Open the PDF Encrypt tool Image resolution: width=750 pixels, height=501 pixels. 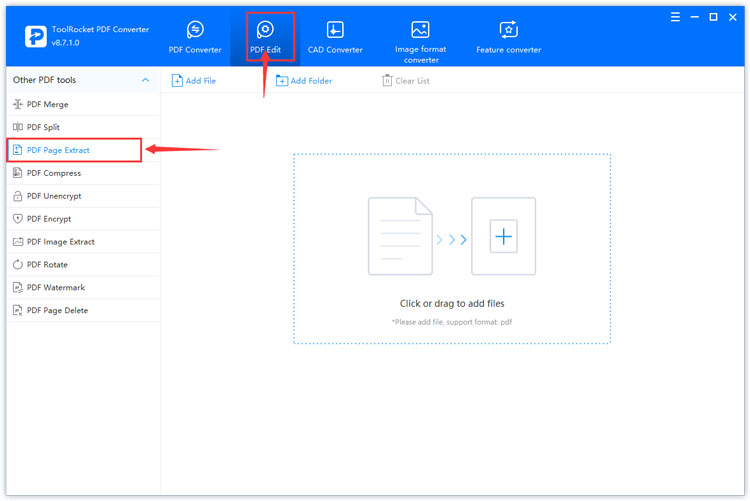click(x=83, y=219)
